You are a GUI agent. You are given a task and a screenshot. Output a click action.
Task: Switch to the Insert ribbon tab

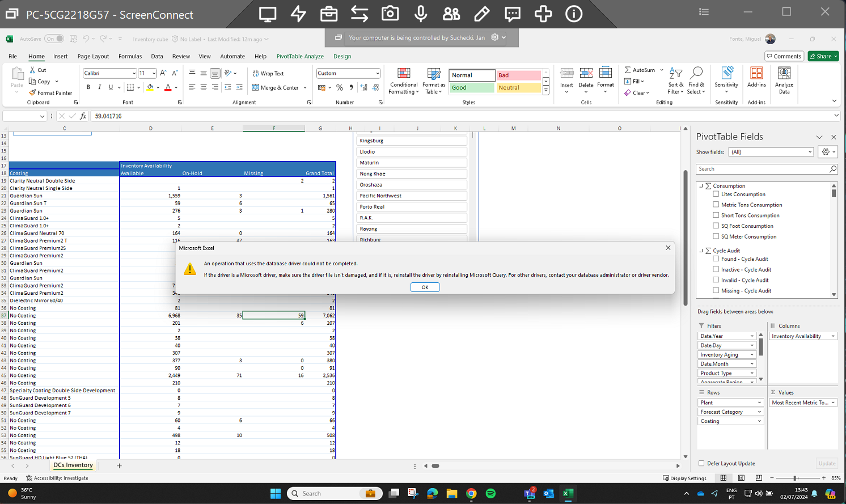[60, 56]
